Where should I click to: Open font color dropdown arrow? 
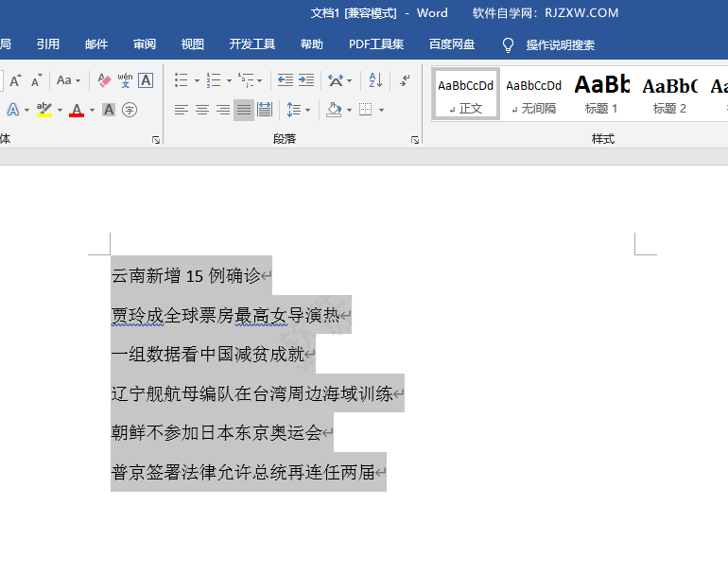pyautogui.click(x=92, y=110)
